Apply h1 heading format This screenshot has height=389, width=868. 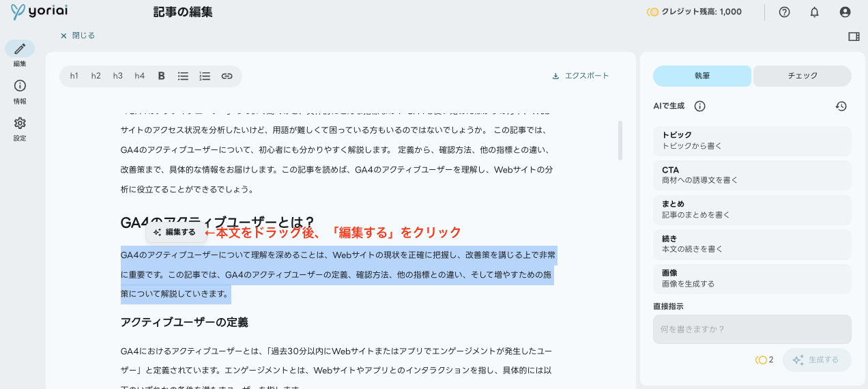point(74,76)
